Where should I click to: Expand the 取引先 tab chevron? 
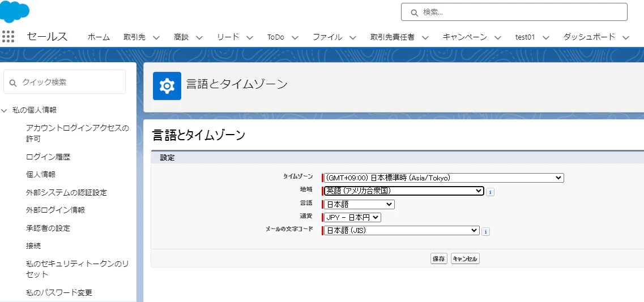point(156,37)
